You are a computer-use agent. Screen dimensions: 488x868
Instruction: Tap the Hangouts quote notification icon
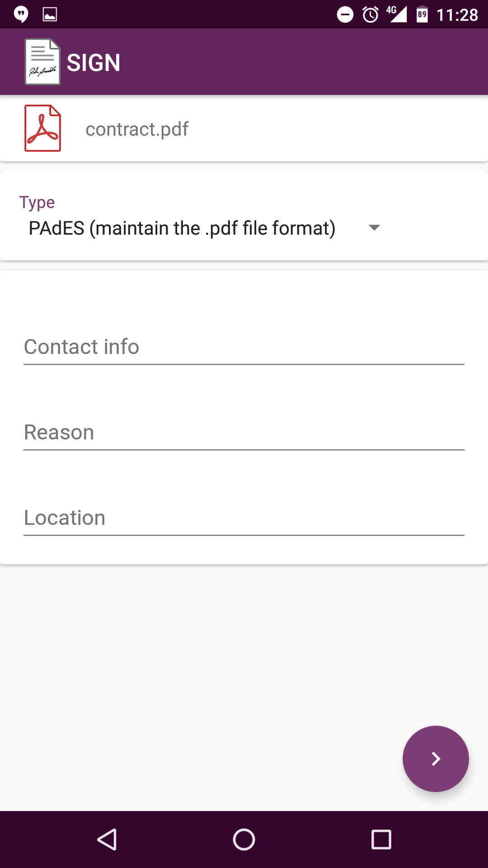click(x=21, y=14)
